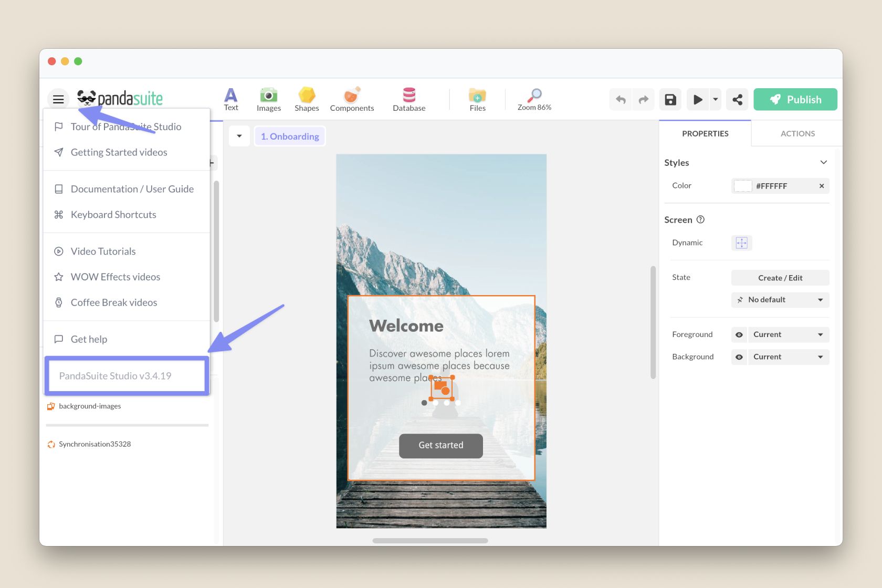
Task: Click the save project icon
Action: pos(670,100)
